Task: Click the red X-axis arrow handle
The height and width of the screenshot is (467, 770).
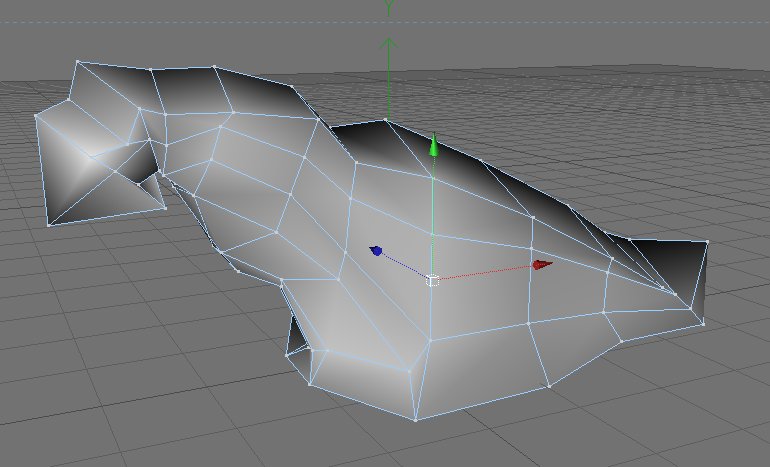Action: click(x=543, y=265)
